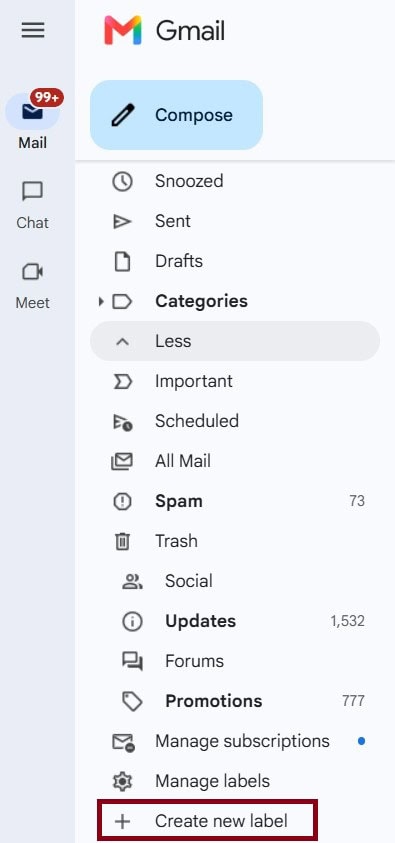The width and height of the screenshot is (395, 843).
Task: Click the Spam count 73
Action: click(357, 502)
